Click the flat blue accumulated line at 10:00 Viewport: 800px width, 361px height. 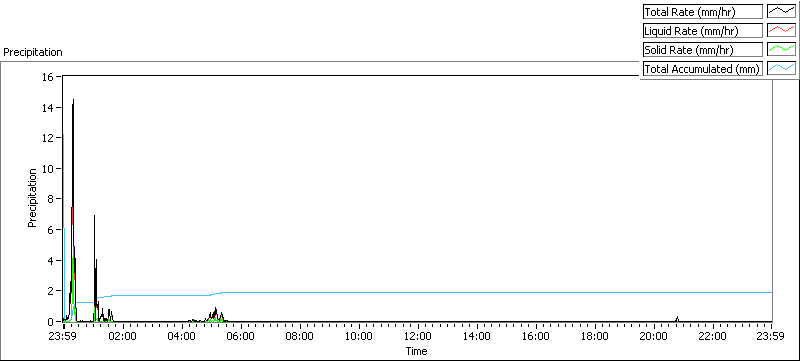coord(359,292)
